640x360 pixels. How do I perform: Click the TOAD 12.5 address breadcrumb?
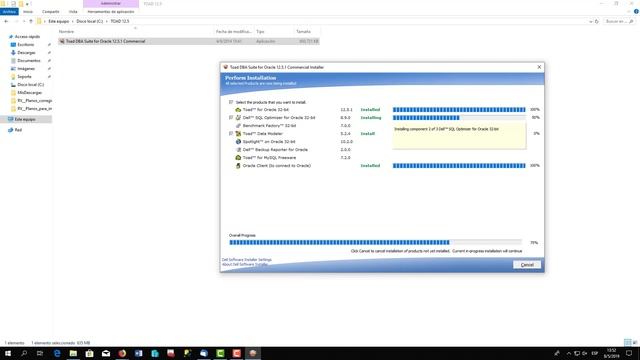click(120, 21)
